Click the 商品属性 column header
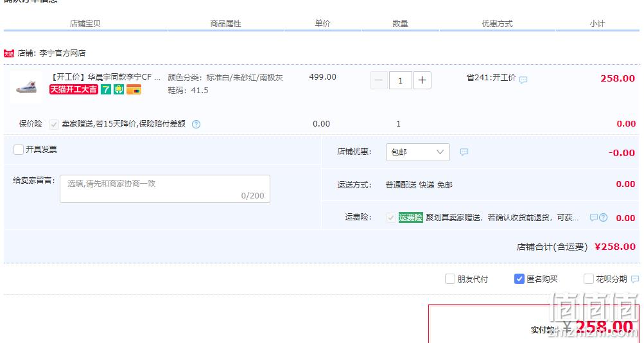The image size is (644, 343). [225, 23]
